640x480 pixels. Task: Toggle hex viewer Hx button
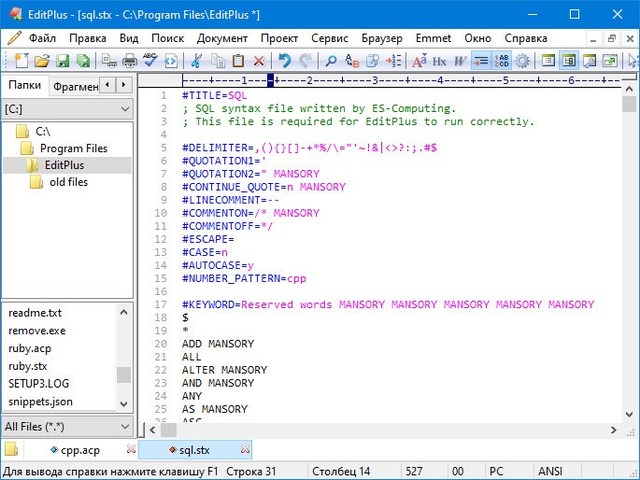pyautogui.click(x=439, y=62)
